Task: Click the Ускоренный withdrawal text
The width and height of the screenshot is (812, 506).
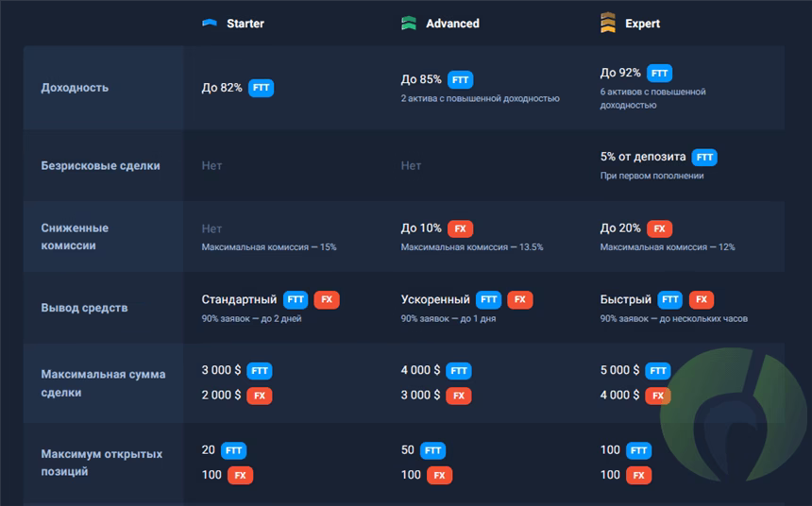Action: point(435,299)
